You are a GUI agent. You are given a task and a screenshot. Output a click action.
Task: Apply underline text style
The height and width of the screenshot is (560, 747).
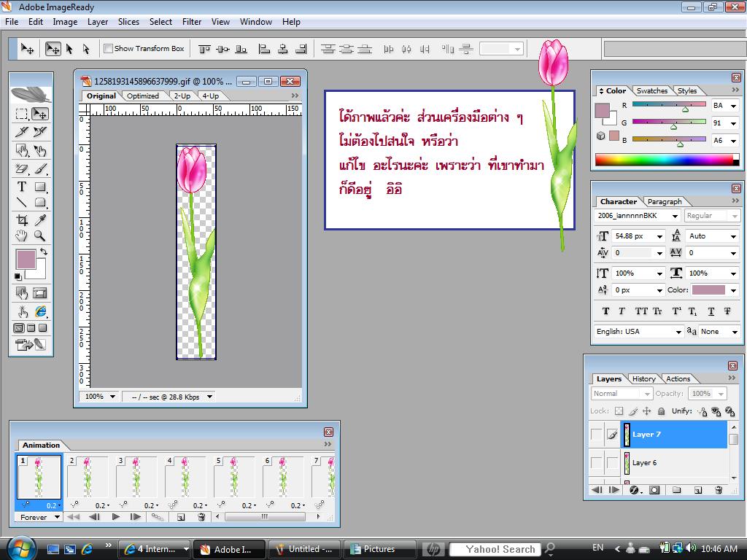(711, 311)
